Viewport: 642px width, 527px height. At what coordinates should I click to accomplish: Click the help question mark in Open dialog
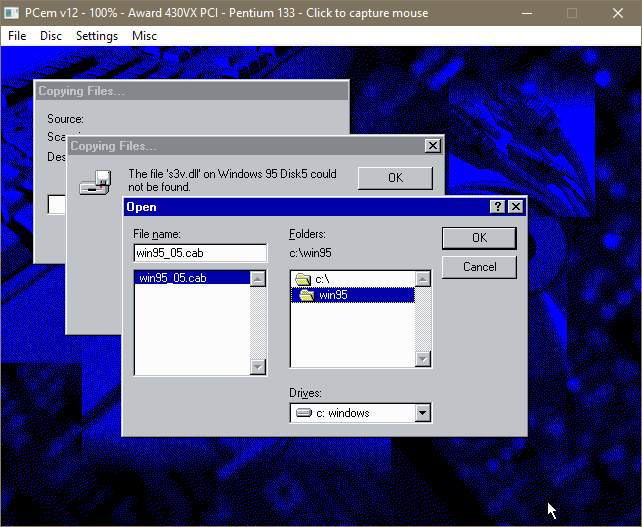[497, 207]
